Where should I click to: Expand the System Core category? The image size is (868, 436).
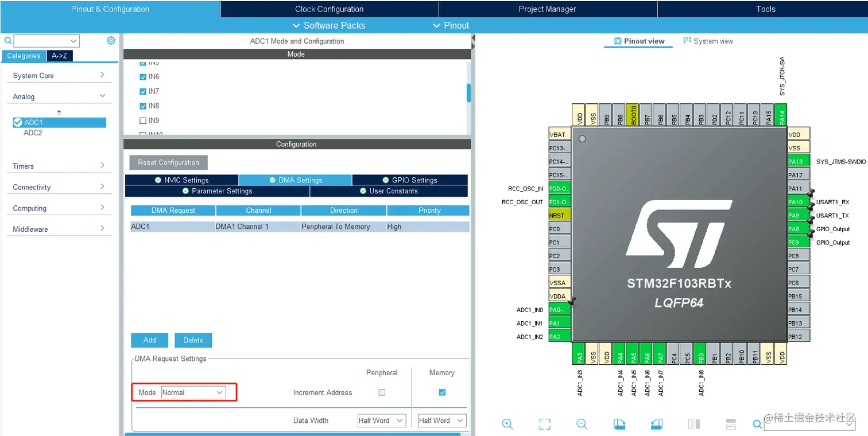[x=59, y=75]
